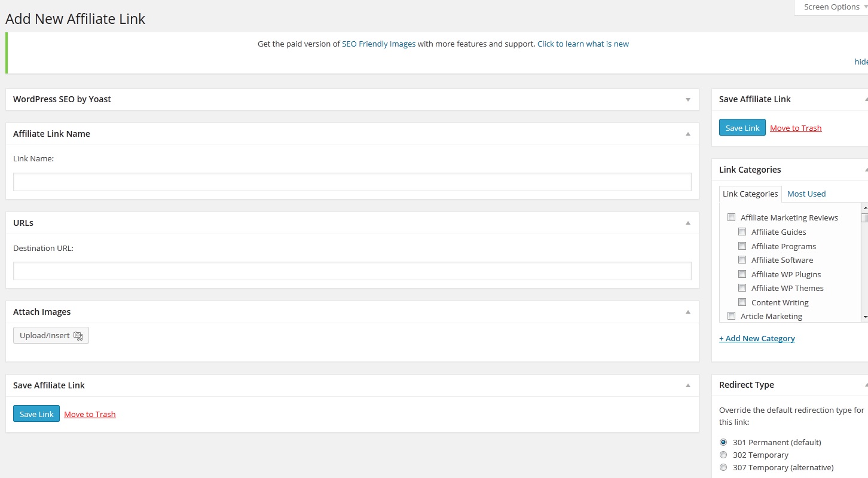Viewport: 868px width, 478px height.
Task: Select 301 Permanent redirect option
Action: (723, 442)
